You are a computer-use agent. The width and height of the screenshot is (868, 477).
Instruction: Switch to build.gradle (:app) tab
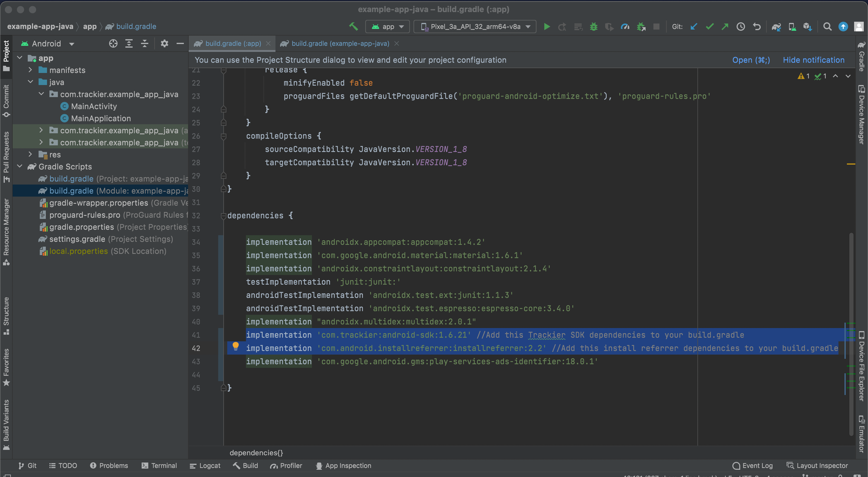pos(232,43)
